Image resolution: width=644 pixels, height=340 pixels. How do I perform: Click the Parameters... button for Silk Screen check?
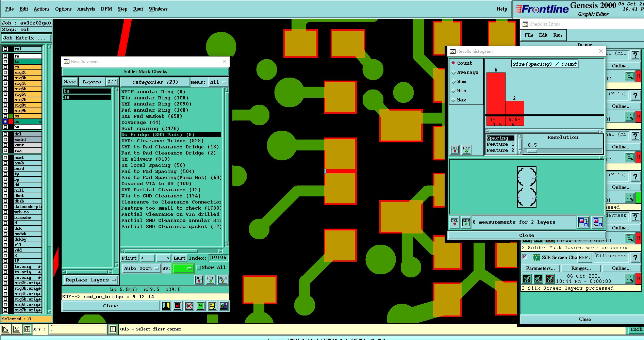click(540, 269)
